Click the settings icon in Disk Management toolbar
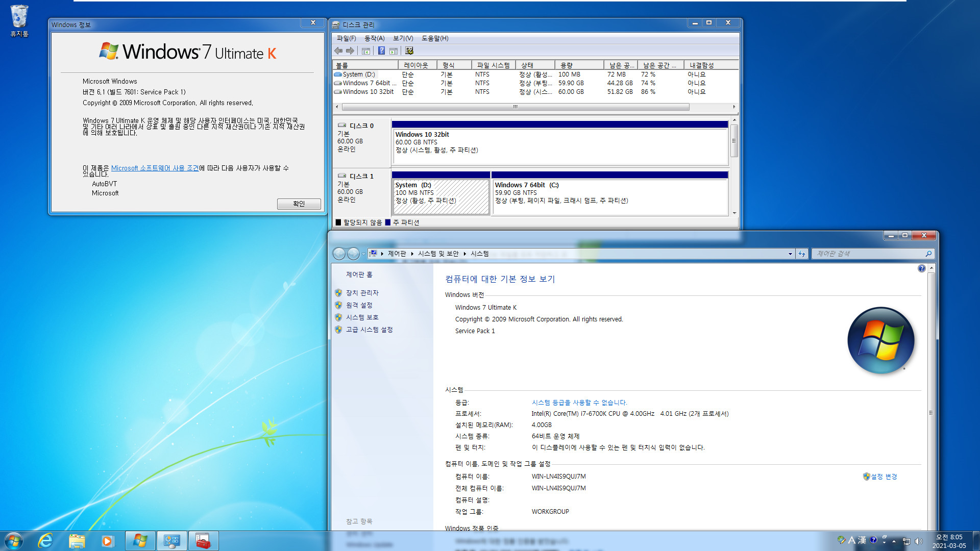Screen dimensions: 980x551 (x=409, y=51)
